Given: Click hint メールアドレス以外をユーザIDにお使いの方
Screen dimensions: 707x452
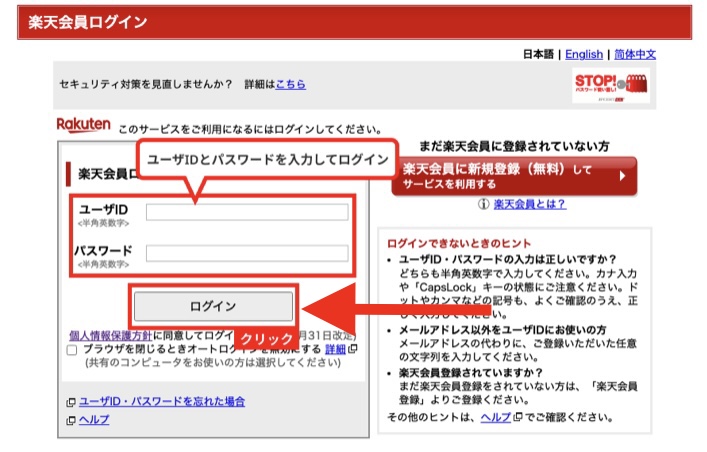Looking at the screenshot, I should [x=502, y=330].
